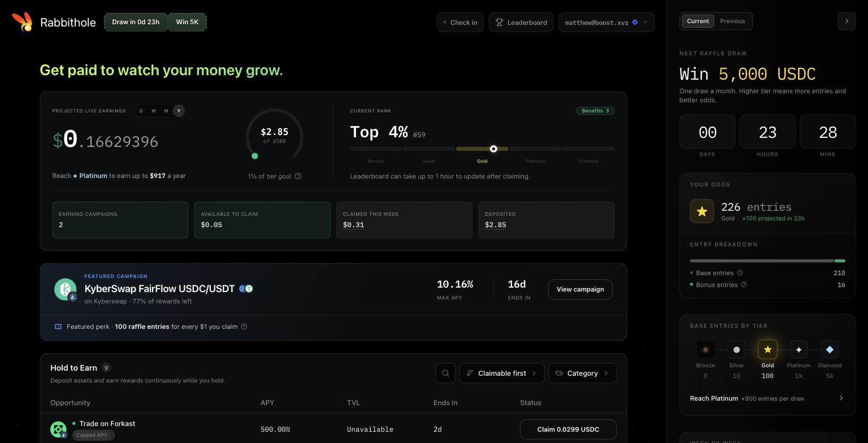The width and height of the screenshot is (868, 443).
Task: Click the Ends in column header
Action: pos(445,403)
